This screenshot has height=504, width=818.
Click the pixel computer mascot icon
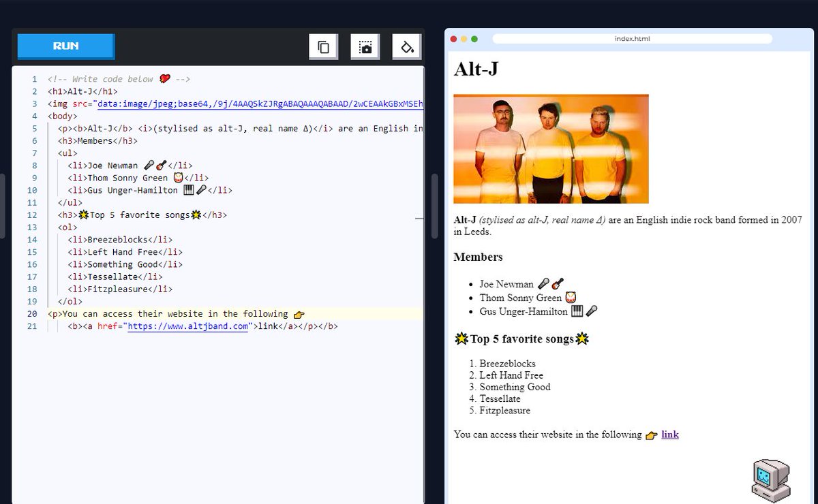click(x=770, y=481)
